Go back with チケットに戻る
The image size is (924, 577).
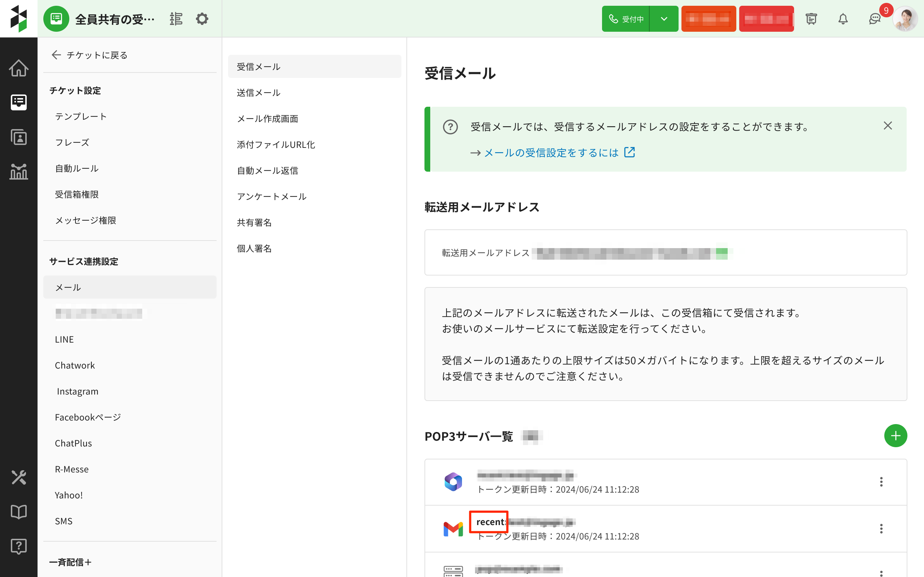tap(90, 55)
